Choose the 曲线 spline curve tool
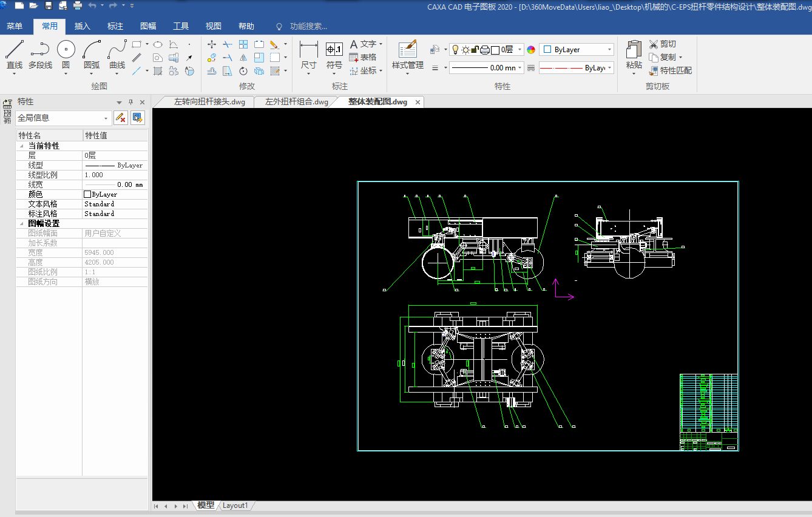Image resolution: width=812 pixels, height=517 pixels. coord(117,50)
